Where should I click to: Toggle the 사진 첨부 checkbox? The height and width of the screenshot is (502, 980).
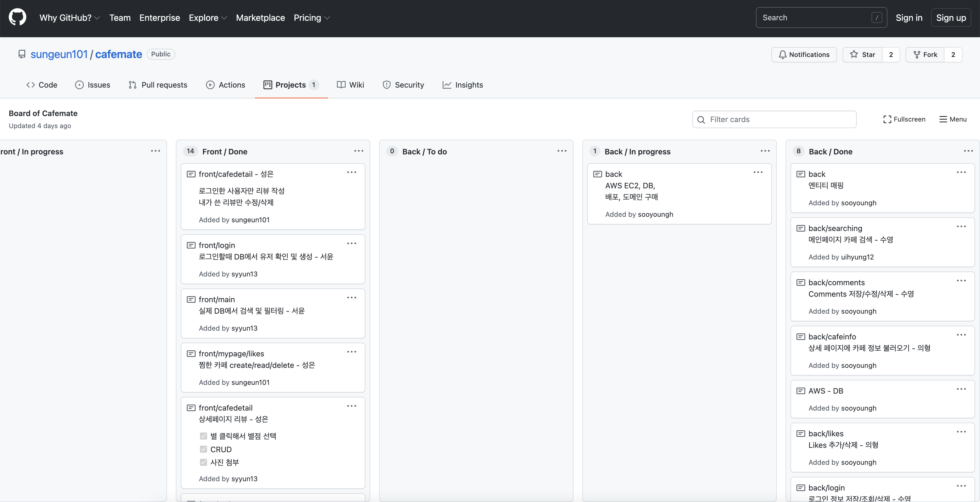pyautogui.click(x=204, y=462)
